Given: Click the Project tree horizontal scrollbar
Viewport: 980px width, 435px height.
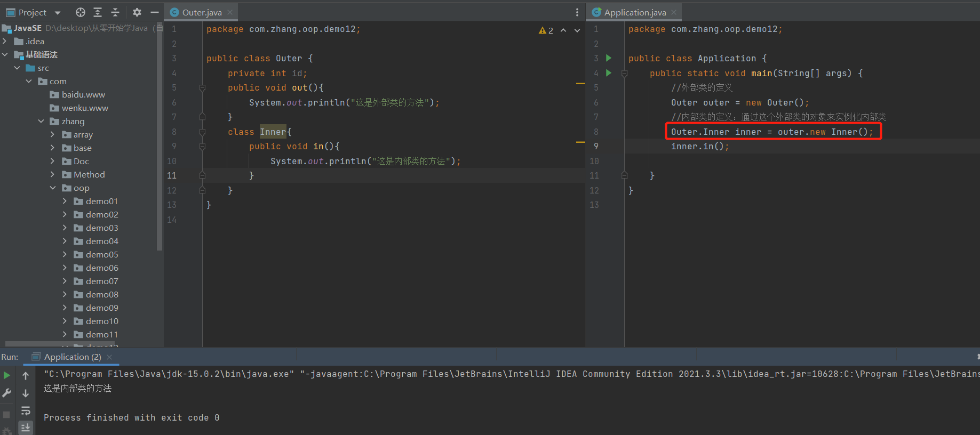Looking at the screenshot, I should [59, 344].
